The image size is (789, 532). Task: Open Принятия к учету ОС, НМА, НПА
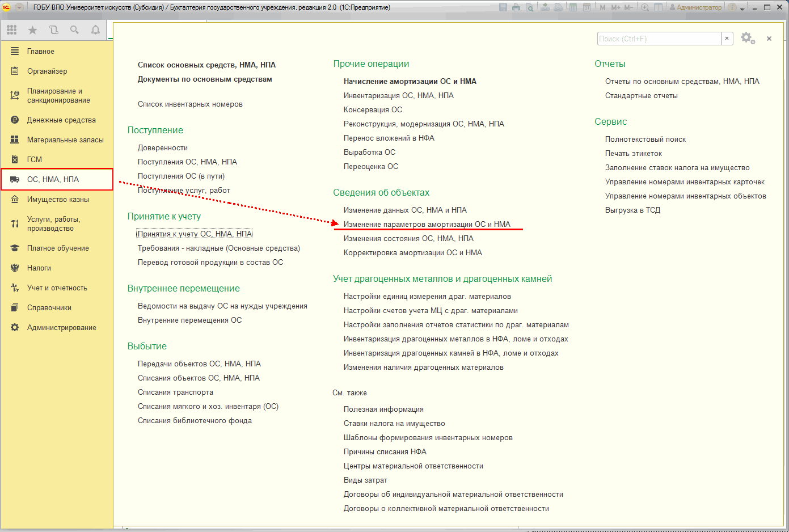(x=195, y=234)
